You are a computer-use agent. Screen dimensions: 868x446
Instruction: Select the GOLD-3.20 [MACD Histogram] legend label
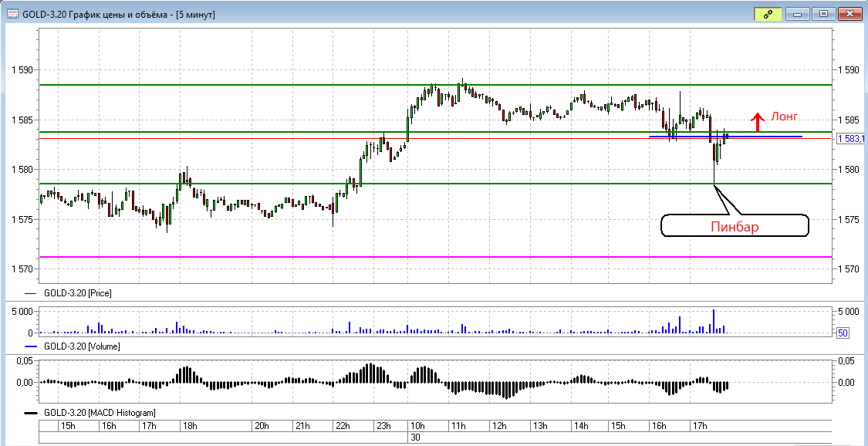pos(100,413)
